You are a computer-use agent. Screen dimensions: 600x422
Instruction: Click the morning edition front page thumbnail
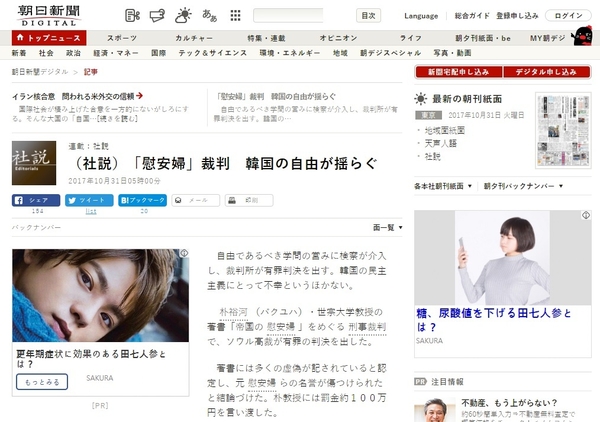pos(563,130)
